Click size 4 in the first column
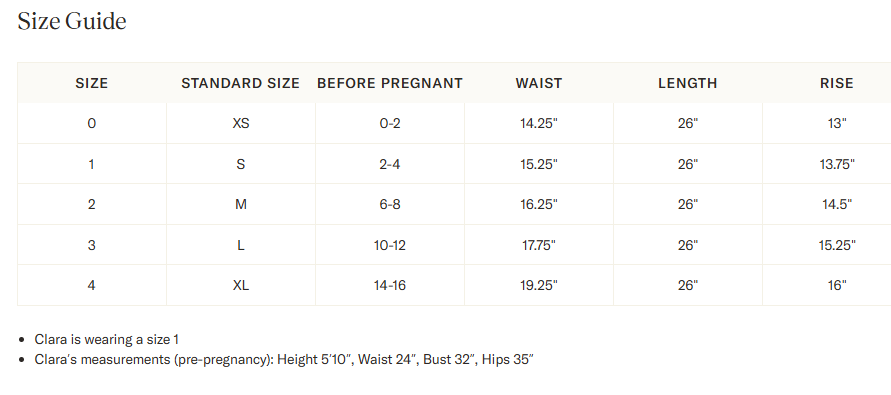The image size is (891, 395). point(91,285)
